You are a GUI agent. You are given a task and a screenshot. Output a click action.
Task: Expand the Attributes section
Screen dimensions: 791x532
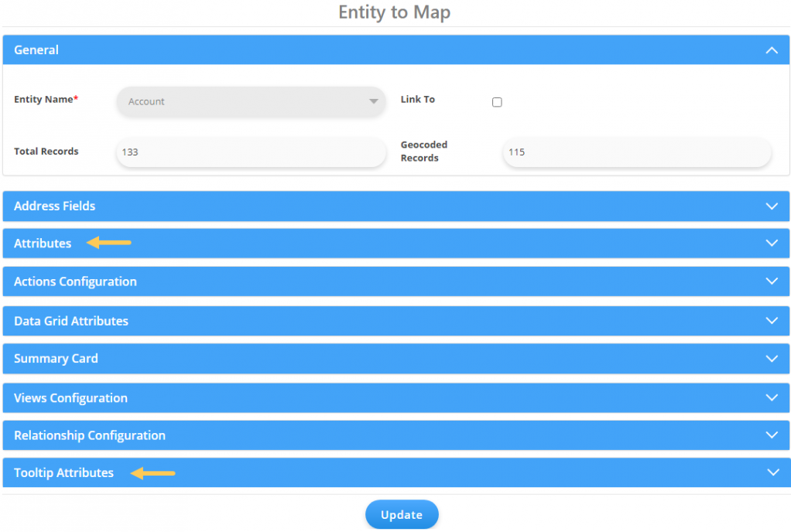[x=772, y=243]
